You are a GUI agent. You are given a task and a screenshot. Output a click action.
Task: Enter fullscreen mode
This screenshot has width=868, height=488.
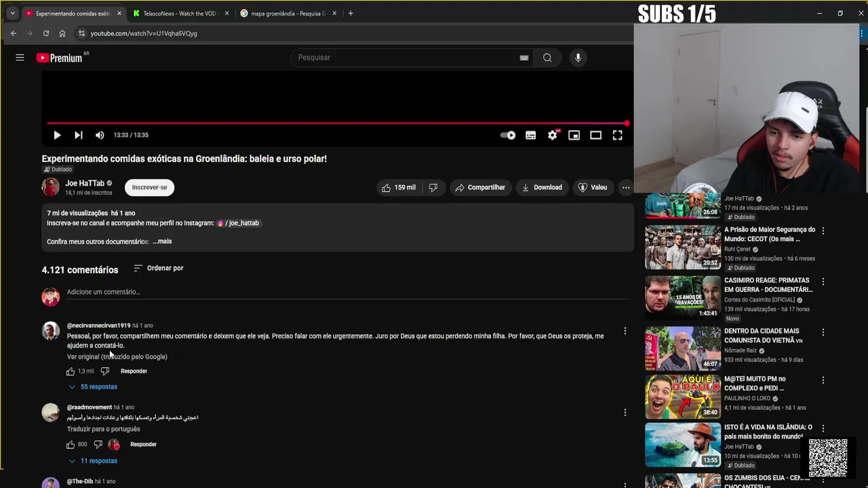click(618, 135)
